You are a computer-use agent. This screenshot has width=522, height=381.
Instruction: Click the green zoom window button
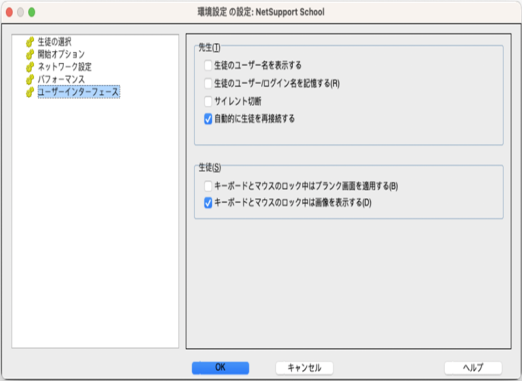click(x=32, y=12)
